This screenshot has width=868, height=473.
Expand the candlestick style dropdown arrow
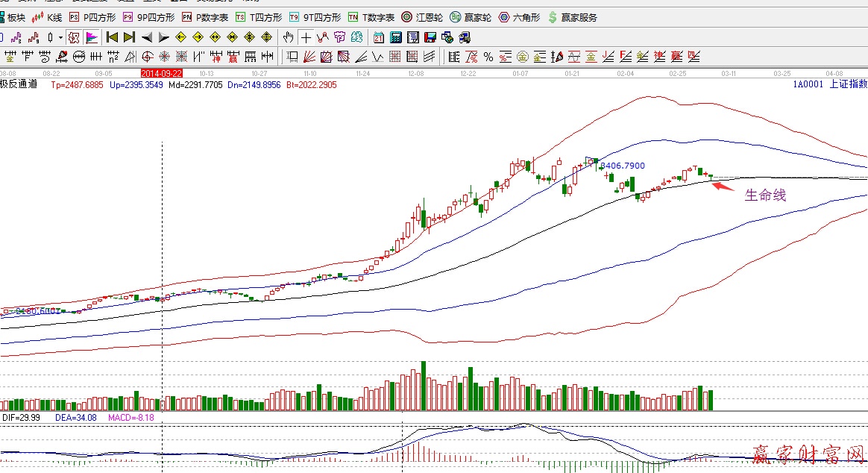point(60,37)
